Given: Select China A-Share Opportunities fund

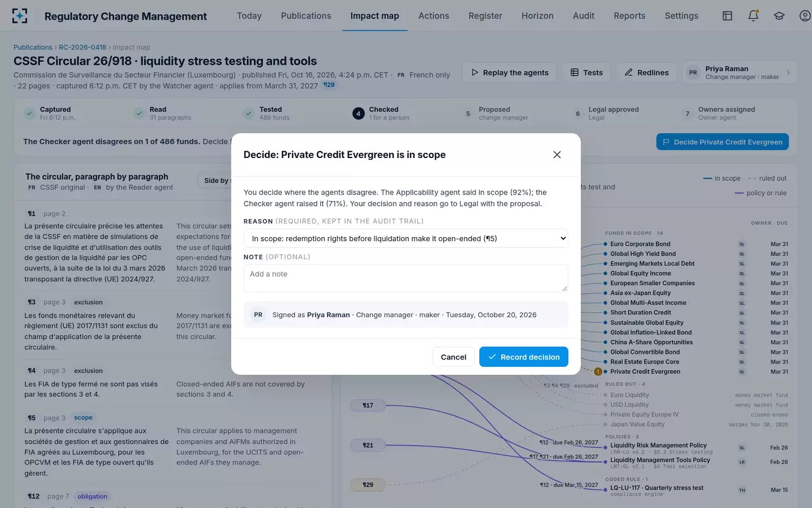Looking at the screenshot, I should click(651, 342).
